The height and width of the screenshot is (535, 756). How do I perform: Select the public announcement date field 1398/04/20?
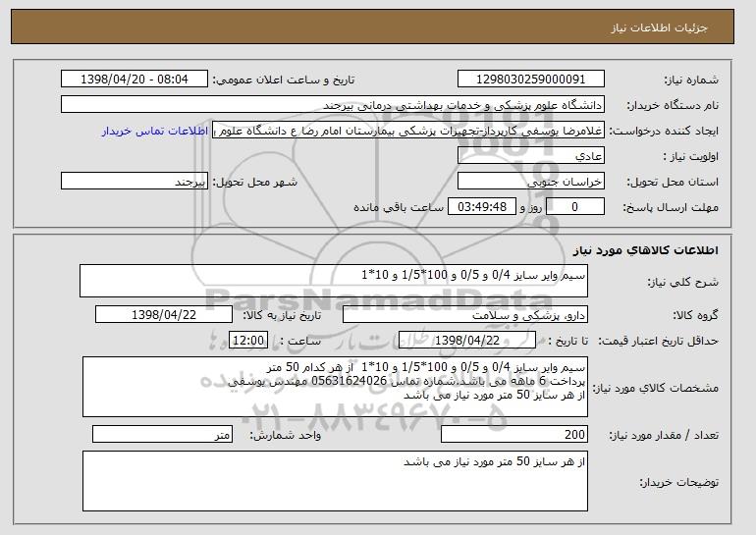[x=135, y=80]
